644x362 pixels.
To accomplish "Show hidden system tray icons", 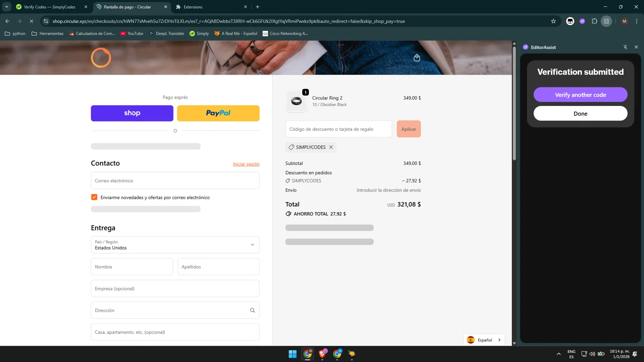I will [x=559, y=354].
